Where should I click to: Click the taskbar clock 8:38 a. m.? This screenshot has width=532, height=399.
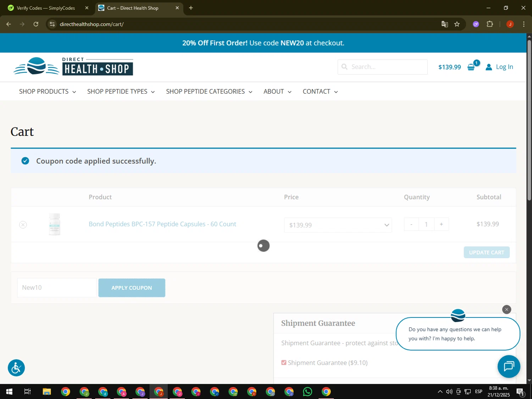(x=498, y=392)
